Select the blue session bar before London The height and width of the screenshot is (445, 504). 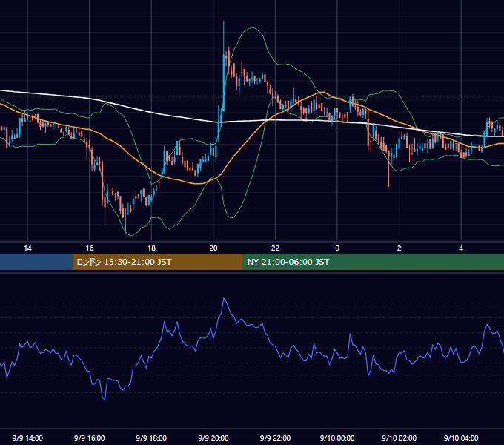[x=36, y=262]
